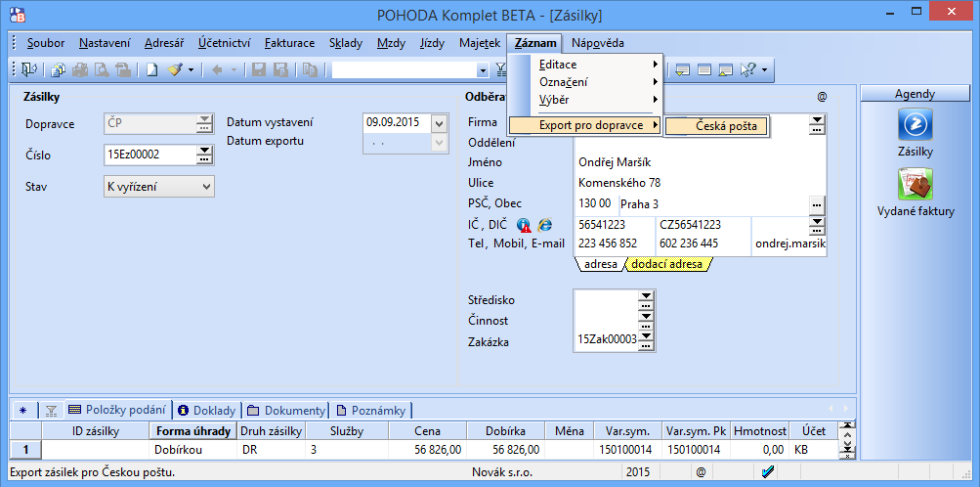Open the Středisko list selector button

(646, 299)
